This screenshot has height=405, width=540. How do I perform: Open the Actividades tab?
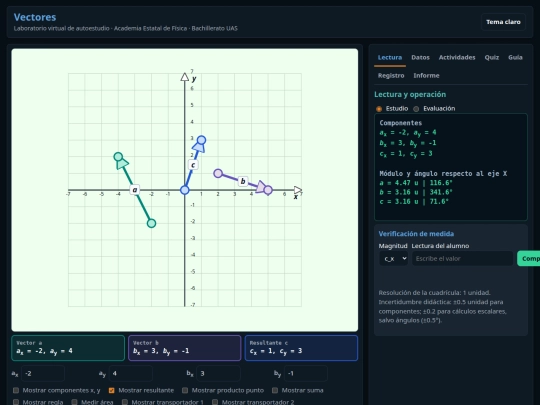point(457,58)
